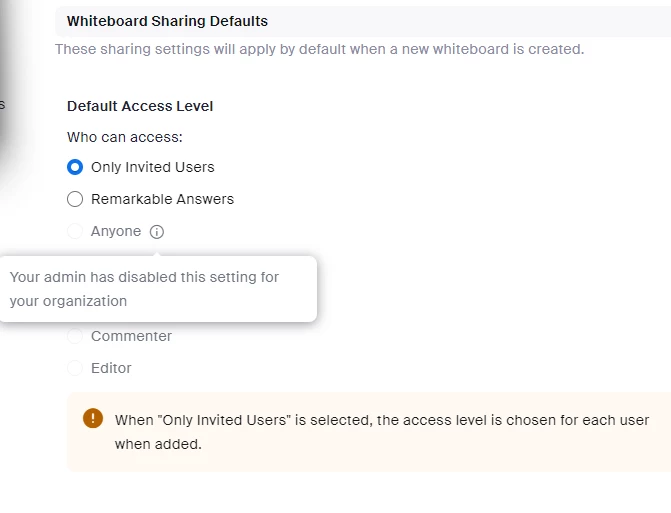
Task: Select the Only Invited Users radio button
Action: pos(75,167)
